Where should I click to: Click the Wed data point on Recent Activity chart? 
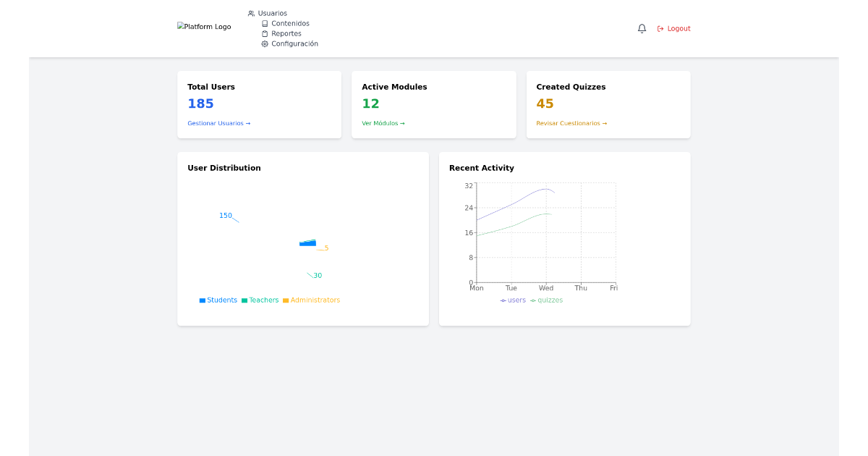click(546, 190)
